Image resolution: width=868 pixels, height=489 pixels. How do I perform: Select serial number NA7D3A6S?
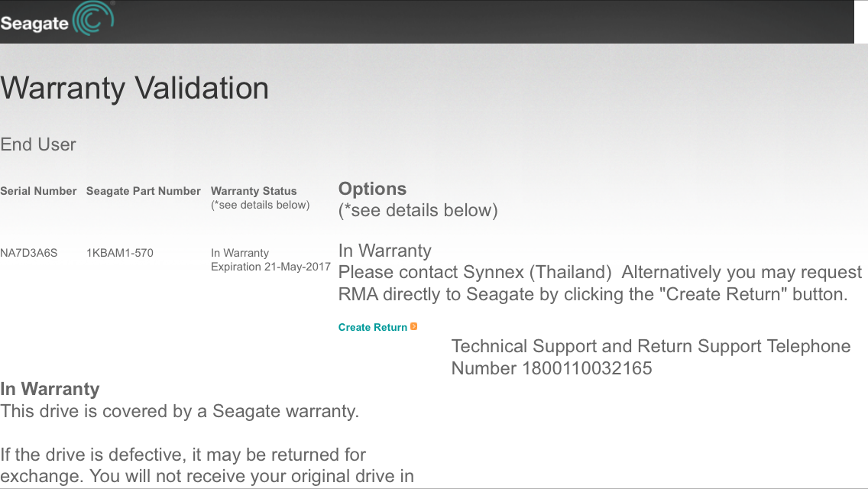28,253
